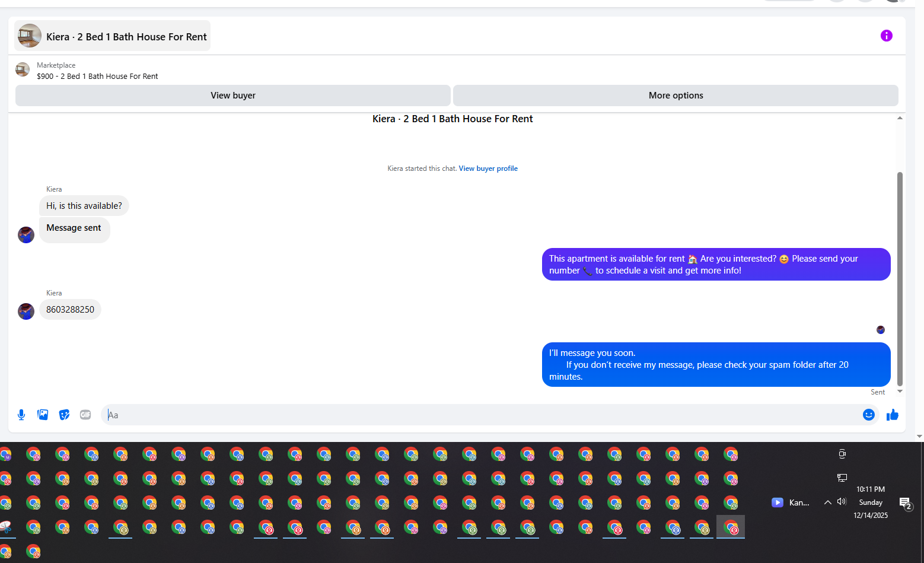Click the chat scrollbar up arrow
Viewport: 924px width, 563px height.
(x=900, y=118)
